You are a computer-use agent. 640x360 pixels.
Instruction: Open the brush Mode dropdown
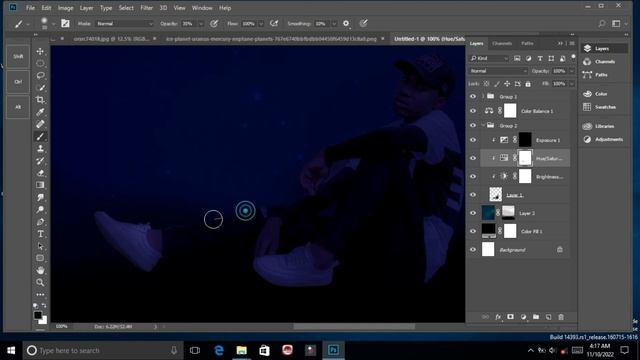[124, 24]
